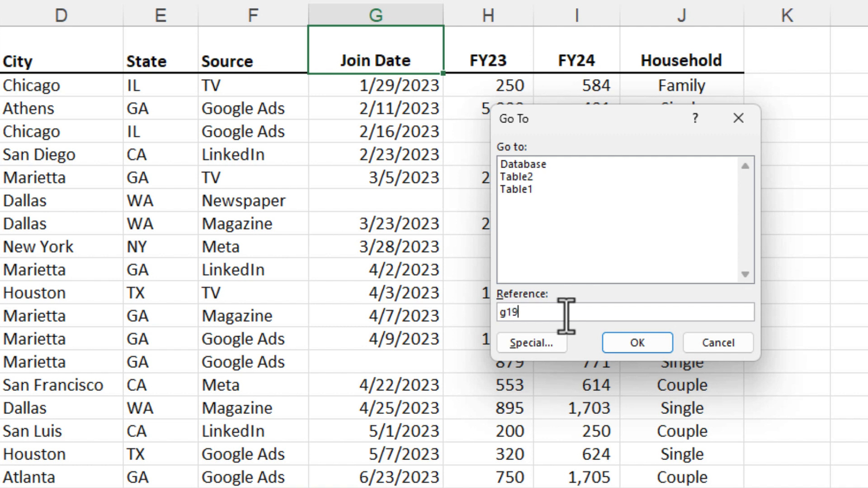The width and height of the screenshot is (868, 488).
Task: Select the San Francisco row's Meta cell
Action: [220, 385]
